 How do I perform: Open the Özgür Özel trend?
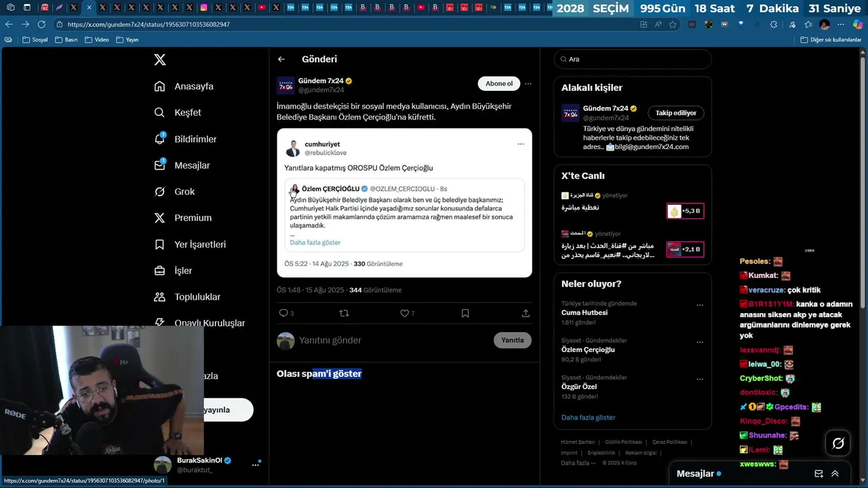pyautogui.click(x=578, y=386)
